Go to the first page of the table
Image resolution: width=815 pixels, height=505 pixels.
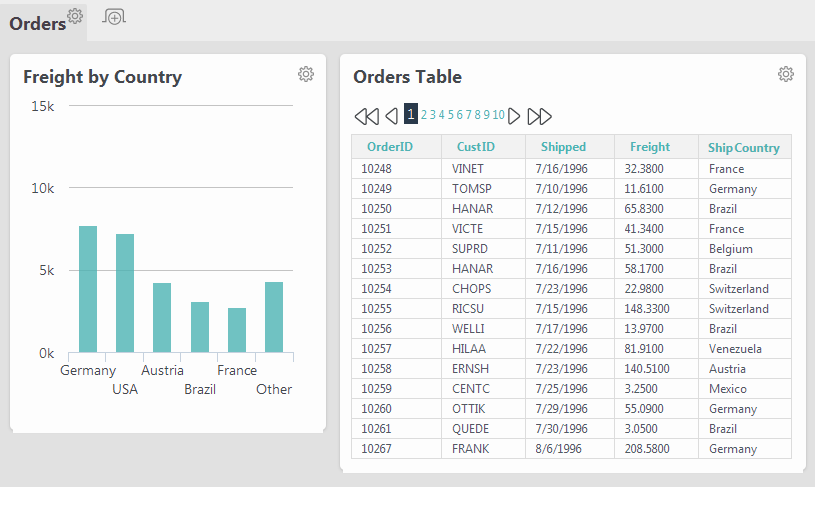(367, 116)
